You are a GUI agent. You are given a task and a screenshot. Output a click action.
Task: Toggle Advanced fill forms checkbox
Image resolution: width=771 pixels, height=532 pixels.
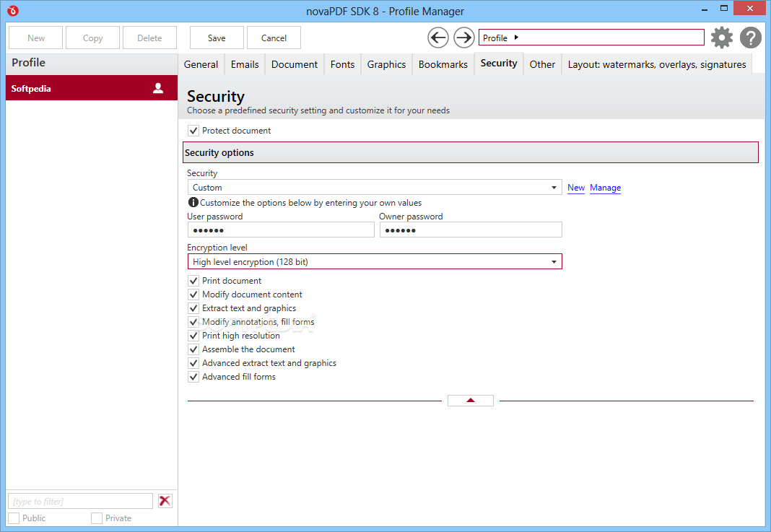[x=193, y=377]
